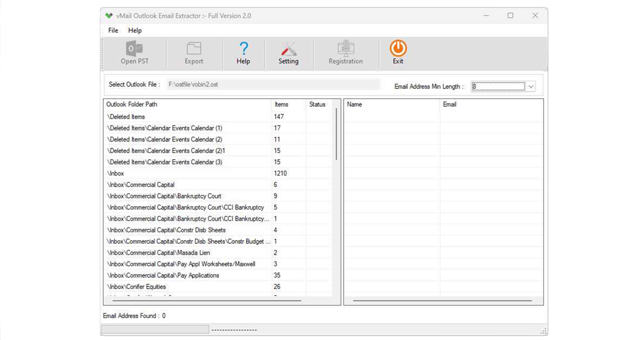
Task: Click the folder list vertical scrollbar
Action: (x=337, y=135)
